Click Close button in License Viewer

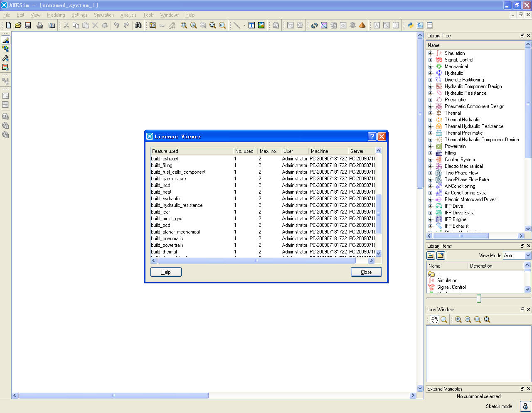click(366, 272)
